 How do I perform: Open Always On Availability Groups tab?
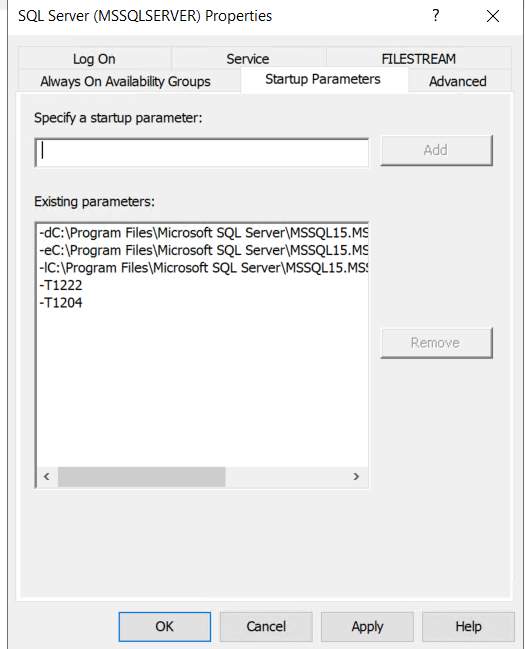(x=125, y=81)
